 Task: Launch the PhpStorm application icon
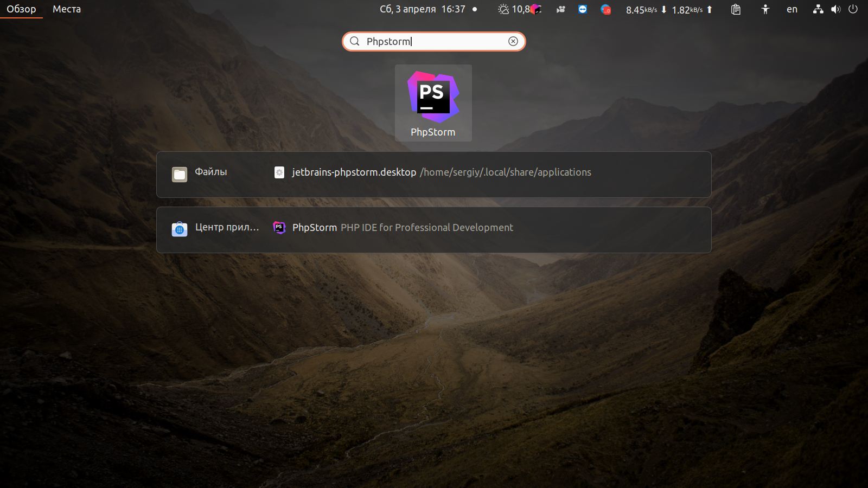tap(433, 103)
